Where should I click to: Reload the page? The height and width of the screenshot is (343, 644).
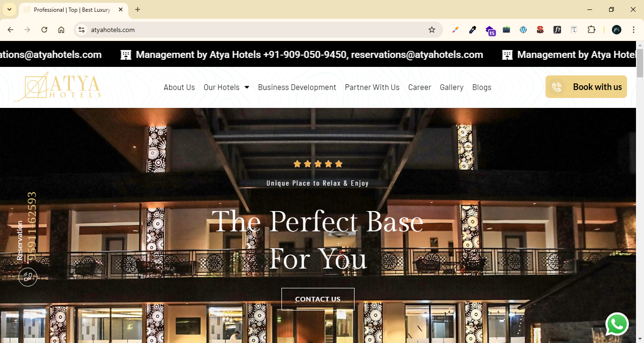tap(44, 30)
